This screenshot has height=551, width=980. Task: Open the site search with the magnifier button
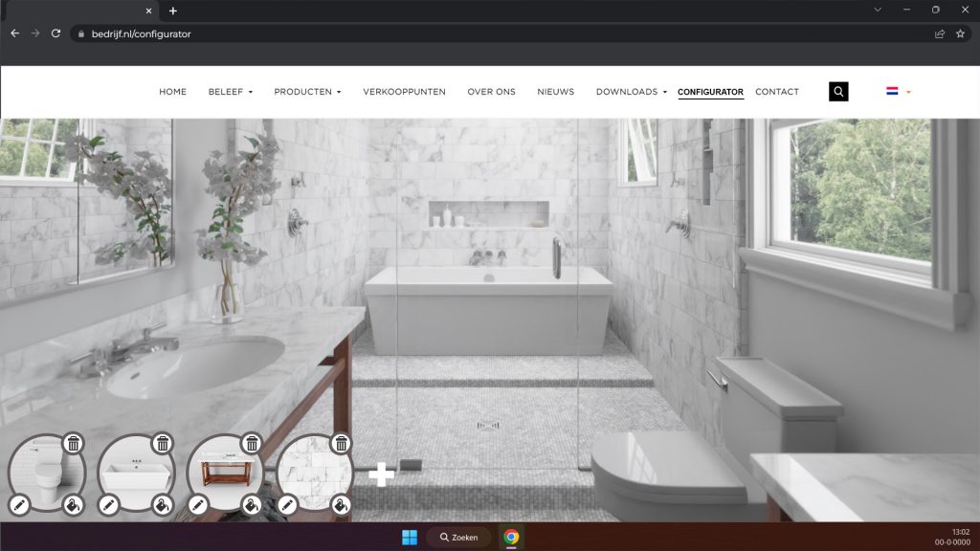click(x=838, y=91)
